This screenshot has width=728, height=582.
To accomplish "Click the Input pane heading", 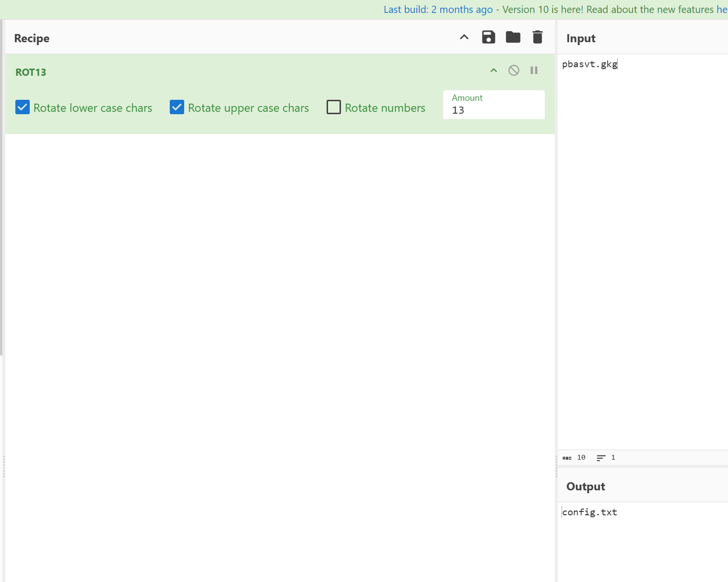I will [x=581, y=38].
